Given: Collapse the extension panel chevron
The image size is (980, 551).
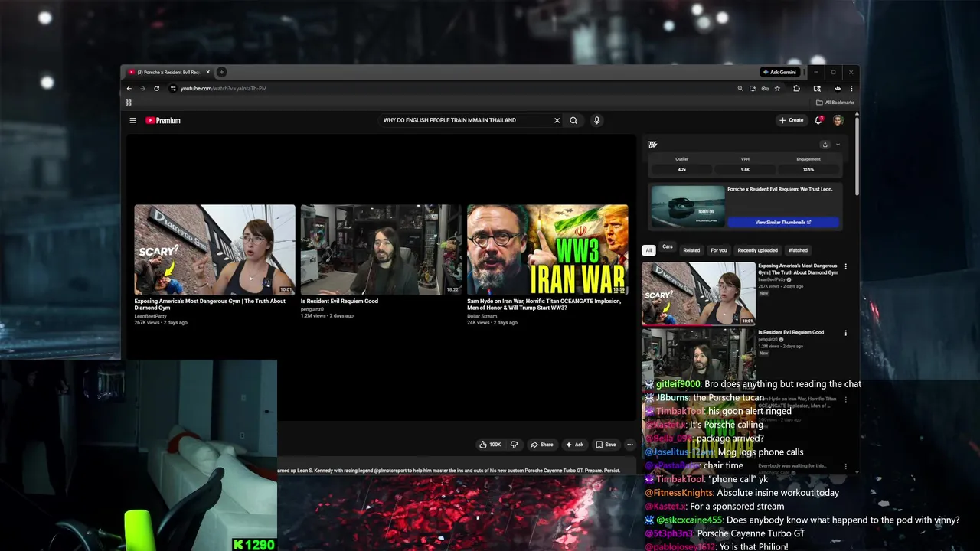Looking at the screenshot, I should [x=838, y=145].
